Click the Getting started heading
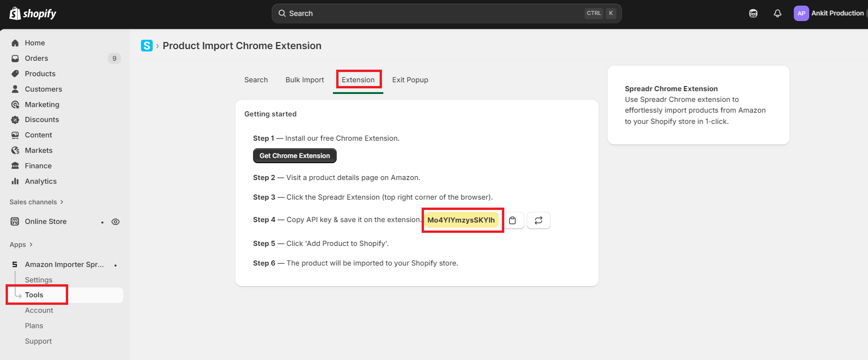 [270, 114]
